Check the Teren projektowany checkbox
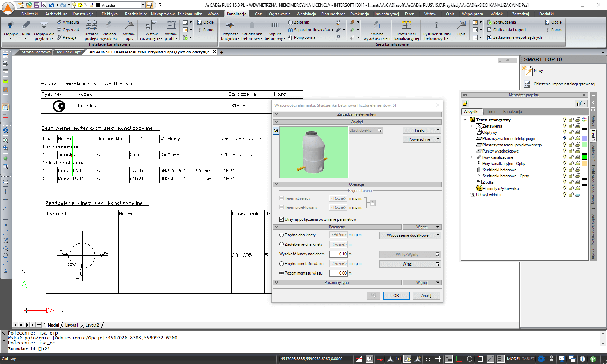This screenshot has width=607, height=364. [281, 207]
